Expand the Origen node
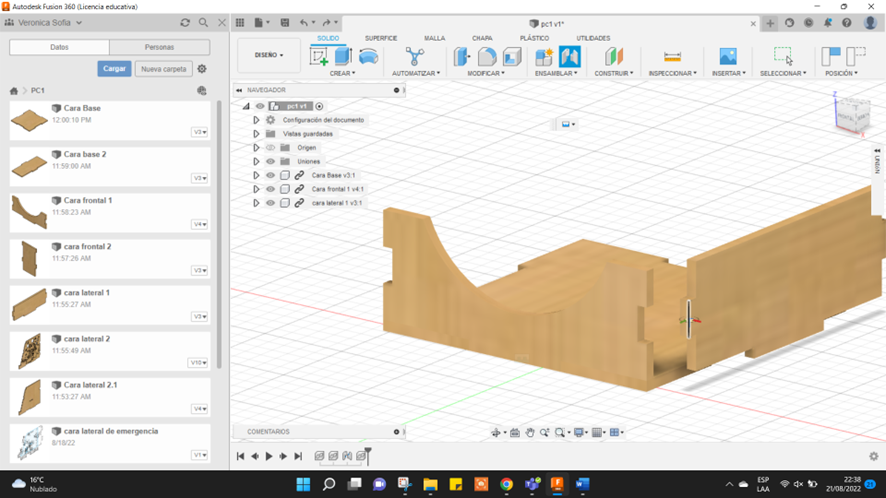This screenshot has width=886, height=498. pos(256,148)
